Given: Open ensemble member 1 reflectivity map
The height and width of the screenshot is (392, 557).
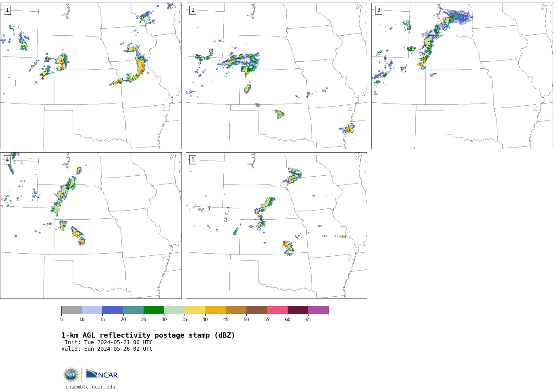Looking at the screenshot, I should 91,76.
